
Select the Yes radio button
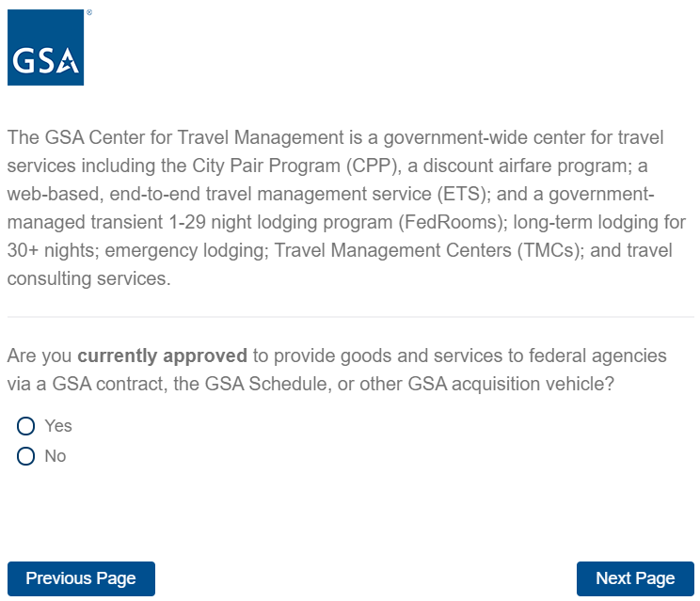(26, 426)
